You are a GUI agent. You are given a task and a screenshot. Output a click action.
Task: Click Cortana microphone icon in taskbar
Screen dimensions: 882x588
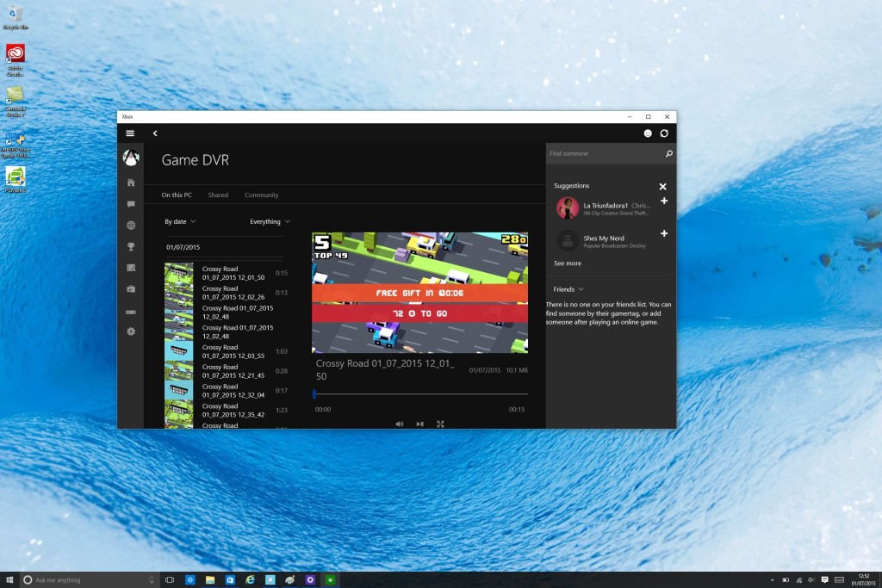tap(152, 579)
